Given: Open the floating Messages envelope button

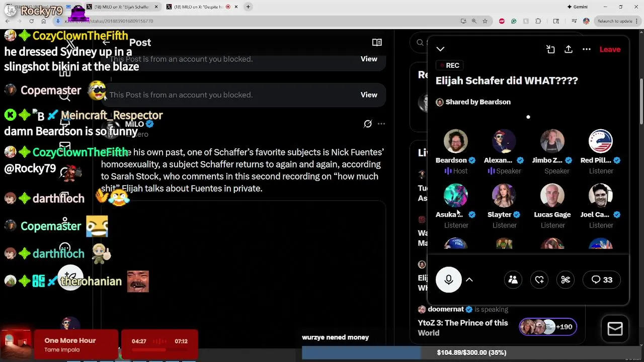Looking at the screenshot, I should point(615,329).
